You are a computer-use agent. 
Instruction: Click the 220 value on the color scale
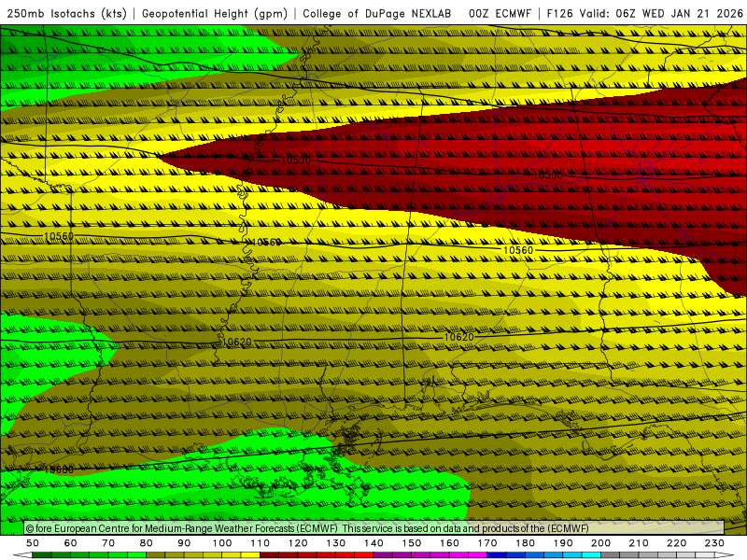[x=676, y=543]
